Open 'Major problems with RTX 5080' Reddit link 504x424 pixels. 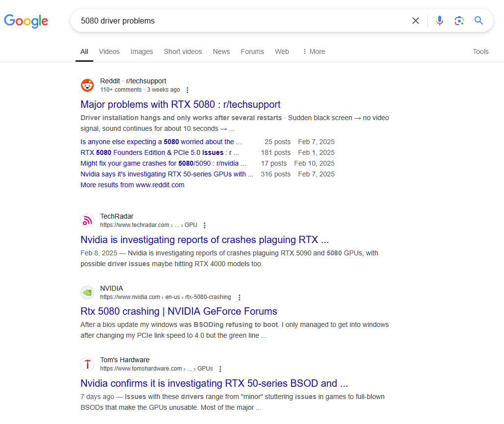tap(180, 104)
